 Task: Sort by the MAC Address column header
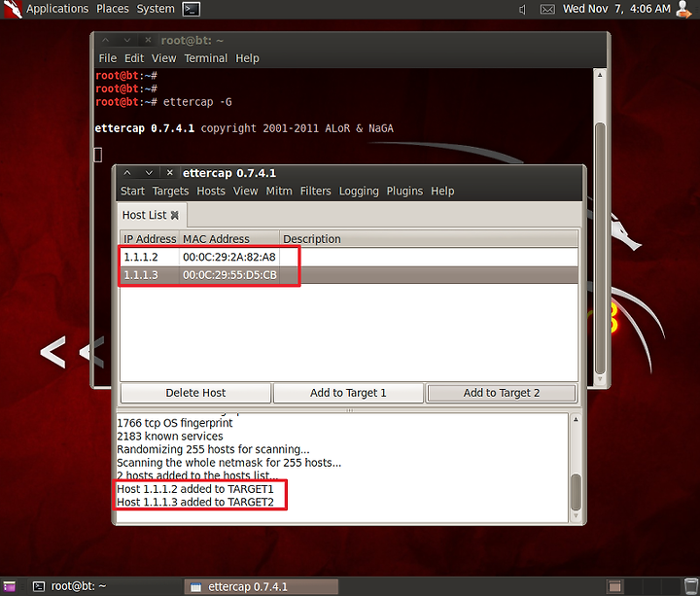coord(229,239)
